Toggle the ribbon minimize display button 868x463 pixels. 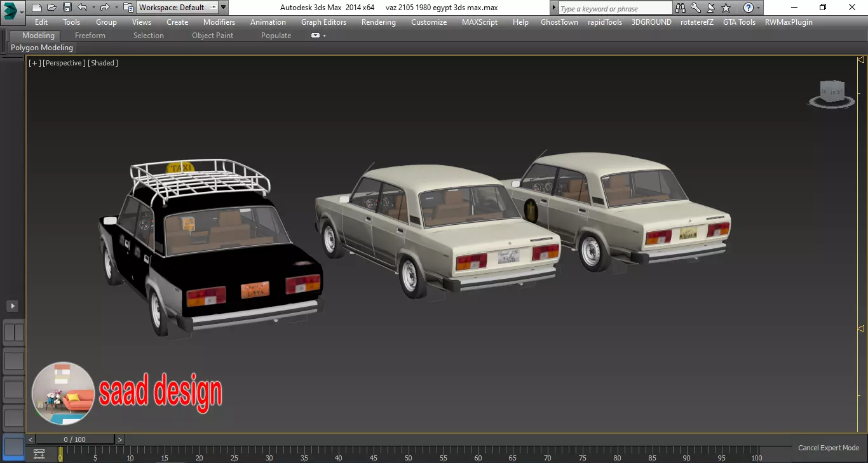click(x=315, y=36)
